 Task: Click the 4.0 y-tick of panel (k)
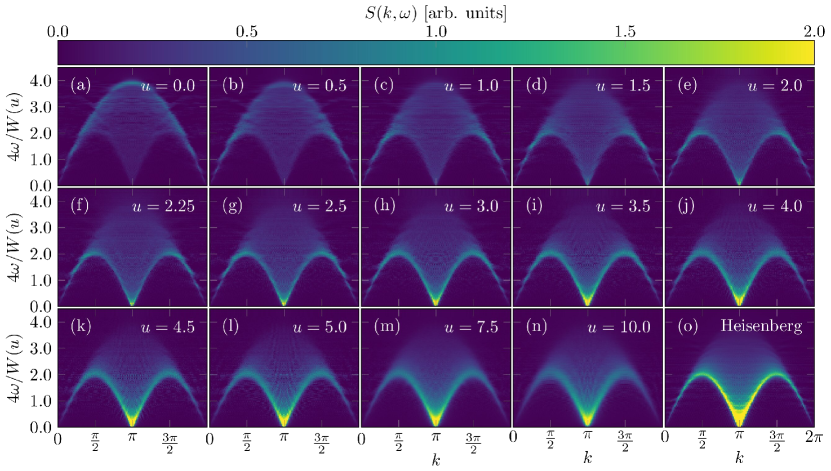40,322
